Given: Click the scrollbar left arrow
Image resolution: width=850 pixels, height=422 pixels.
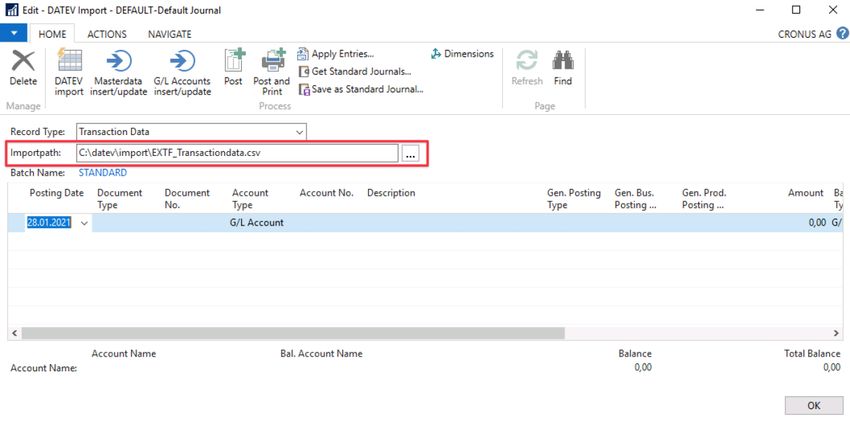Looking at the screenshot, I should 15,333.
